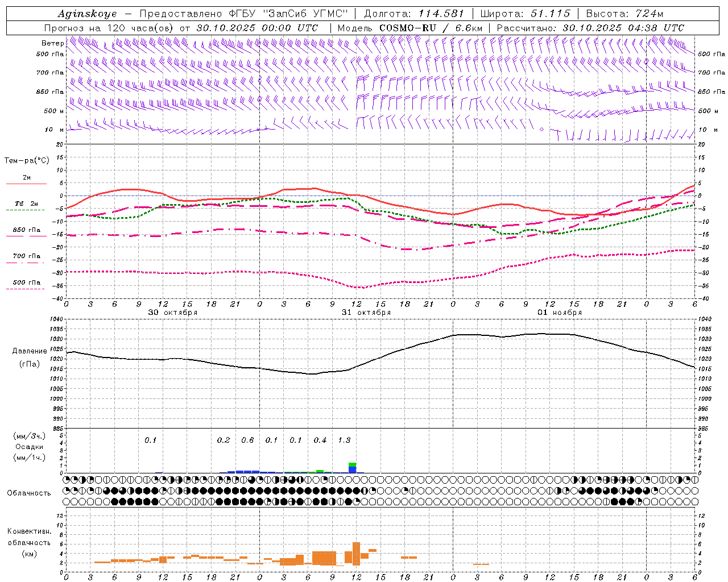This screenshot has height=582, width=728.
Task: Click the "Тем-ра(°C)" axis label
Action: (x=27, y=160)
